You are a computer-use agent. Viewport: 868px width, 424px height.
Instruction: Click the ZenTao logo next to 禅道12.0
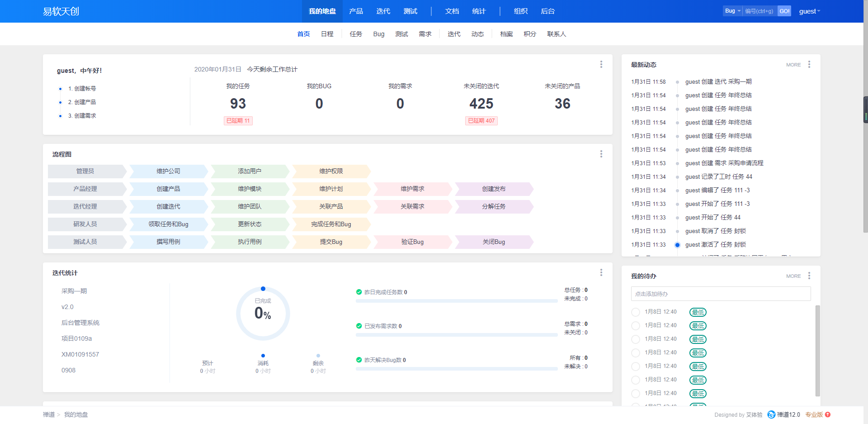(771, 414)
